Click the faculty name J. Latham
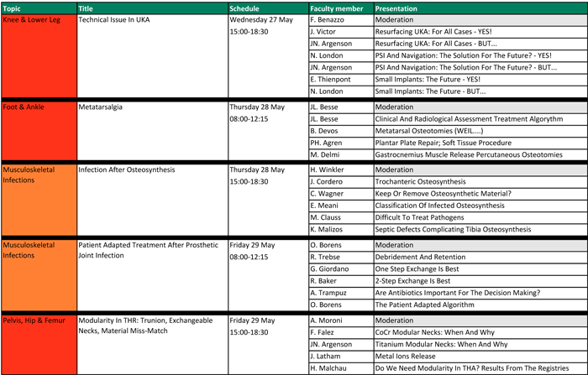This screenshot has width=588, height=375. point(325,357)
